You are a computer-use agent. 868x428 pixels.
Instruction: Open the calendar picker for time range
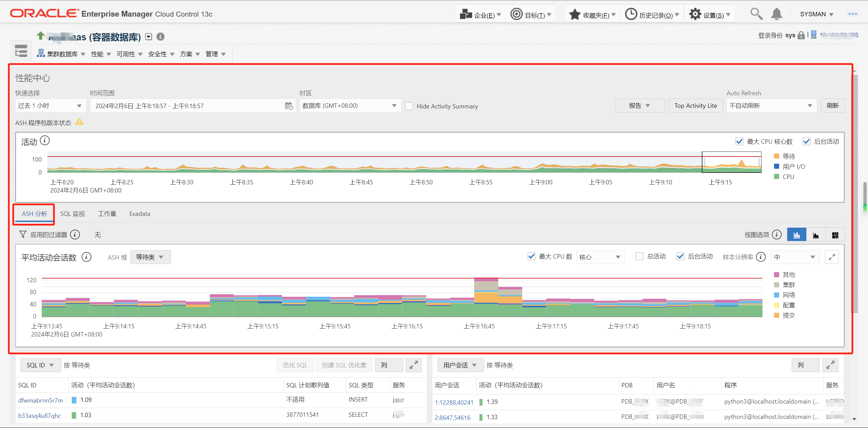pyautogui.click(x=289, y=106)
